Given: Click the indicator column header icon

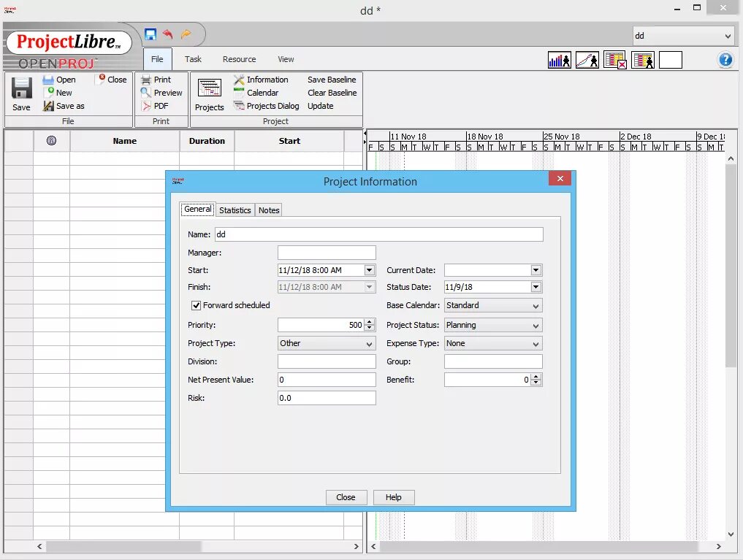Looking at the screenshot, I should click(x=51, y=141).
